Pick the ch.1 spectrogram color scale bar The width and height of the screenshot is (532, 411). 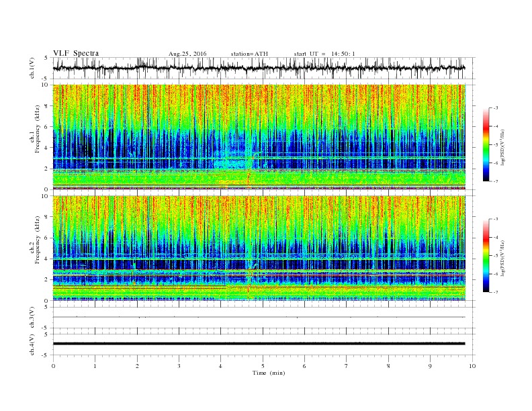(x=486, y=145)
